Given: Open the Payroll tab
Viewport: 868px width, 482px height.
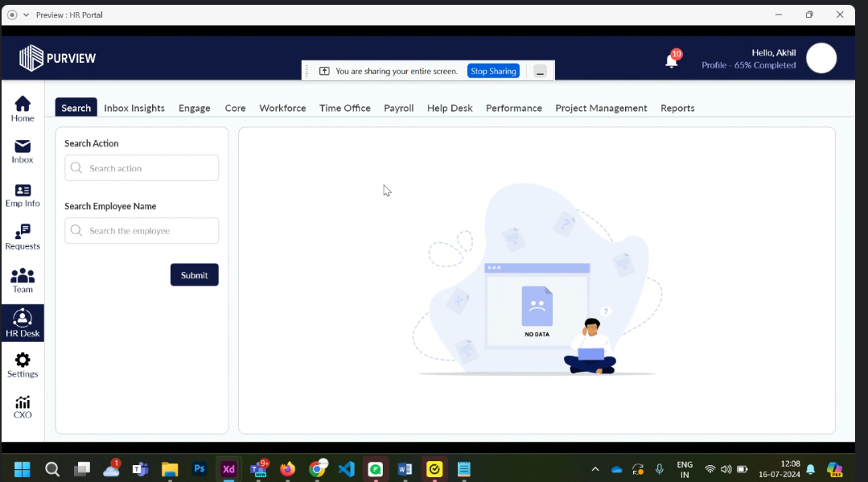Looking at the screenshot, I should click(x=398, y=108).
